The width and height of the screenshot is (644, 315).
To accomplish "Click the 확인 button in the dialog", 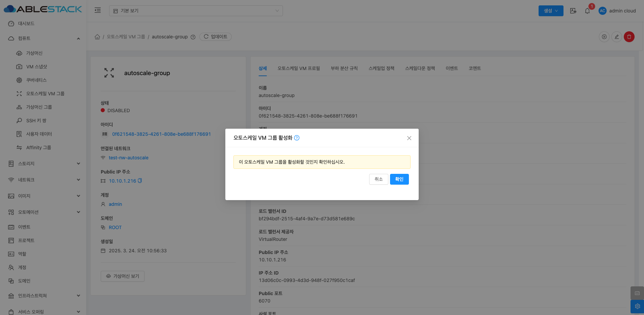I will coord(399,179).
